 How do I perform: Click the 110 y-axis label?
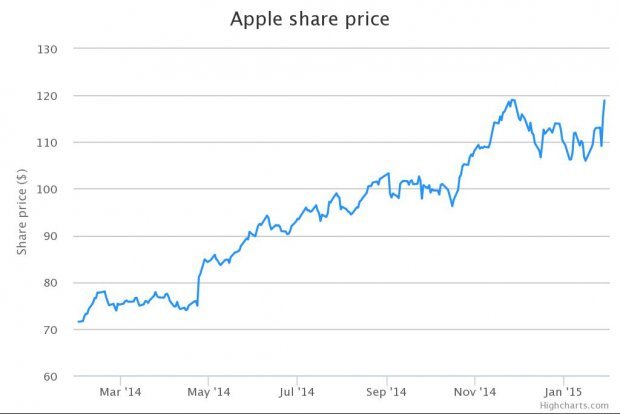pyautogui.click(x=49, y=143)
